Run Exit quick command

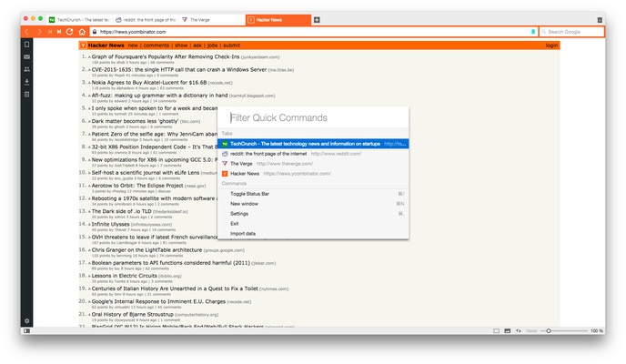coord(313,224)
